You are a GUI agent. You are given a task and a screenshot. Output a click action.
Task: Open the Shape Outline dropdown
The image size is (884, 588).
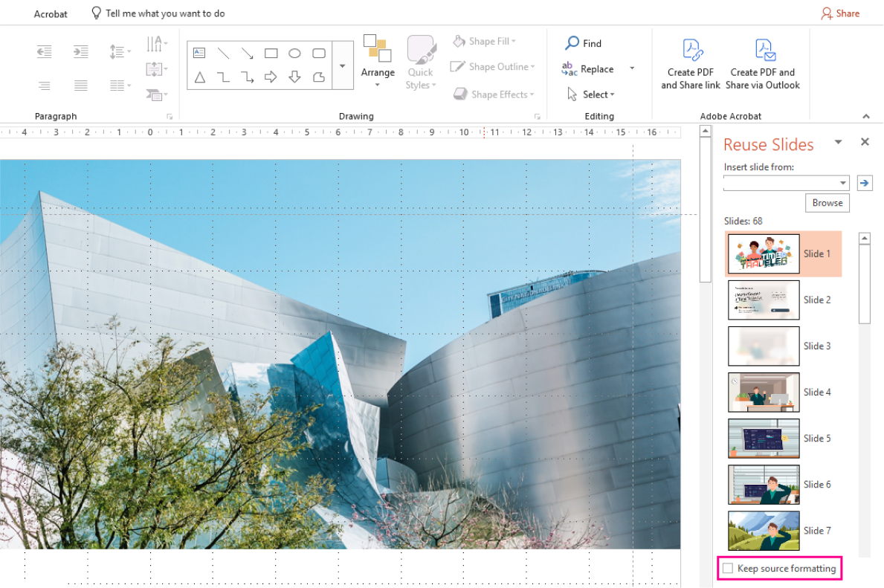coord(493,66)
